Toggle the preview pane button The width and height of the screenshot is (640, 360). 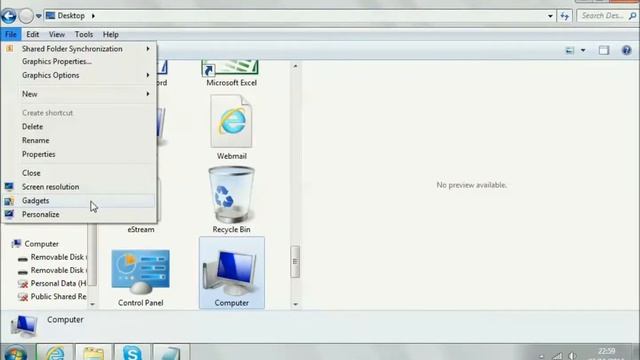click(604, 50)
